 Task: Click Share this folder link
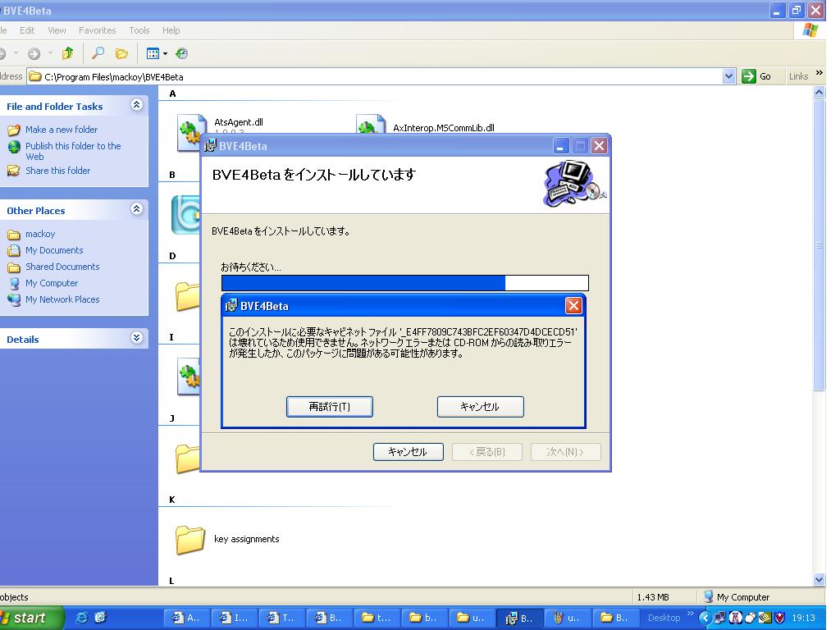tap(58, 171)
